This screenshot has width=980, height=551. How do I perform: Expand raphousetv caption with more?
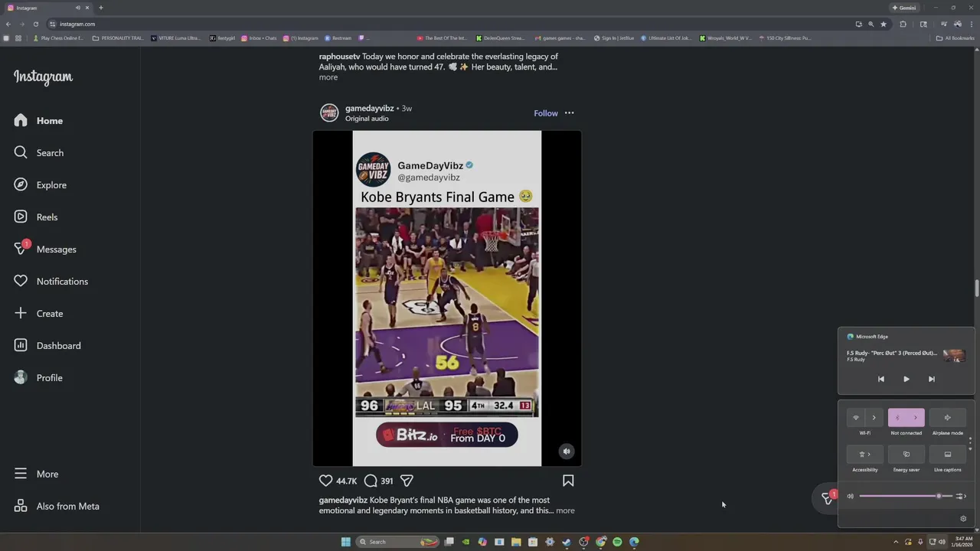328,77
